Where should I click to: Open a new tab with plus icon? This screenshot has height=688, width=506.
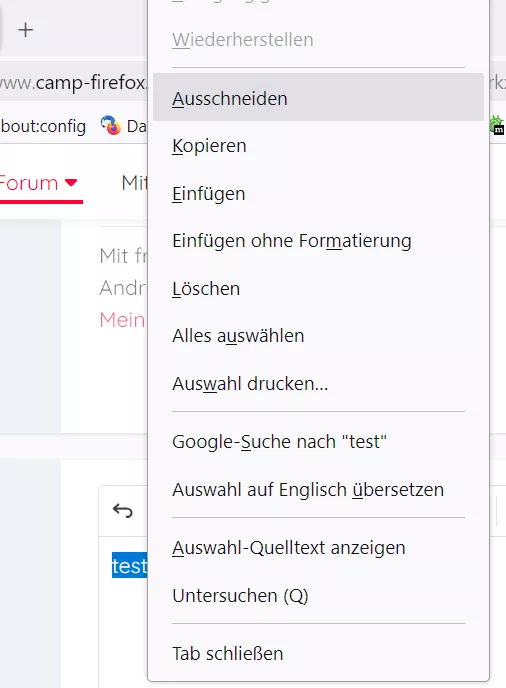[x=25, y=30]
